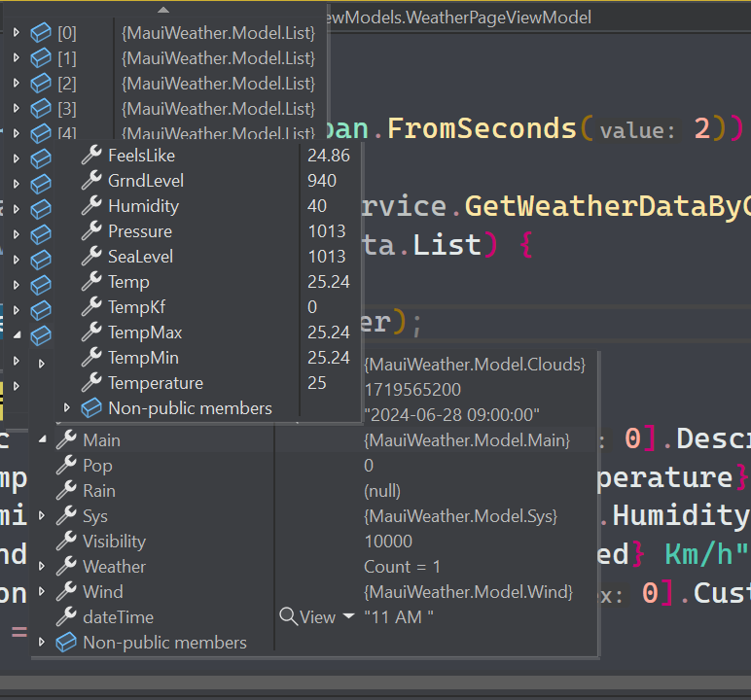Click the wrench icon beside dateTime

[x=66, y=616]
